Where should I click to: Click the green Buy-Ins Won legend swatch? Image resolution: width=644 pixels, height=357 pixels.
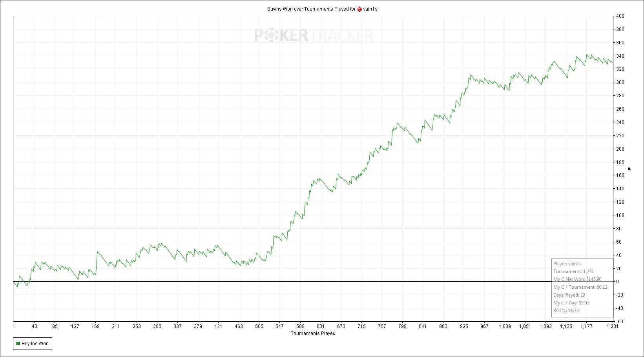(18, 344)
